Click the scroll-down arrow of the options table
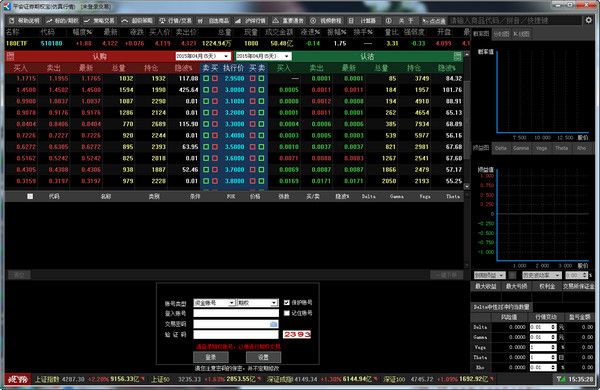Screen dimensions: 600x390 pos(466,186)
